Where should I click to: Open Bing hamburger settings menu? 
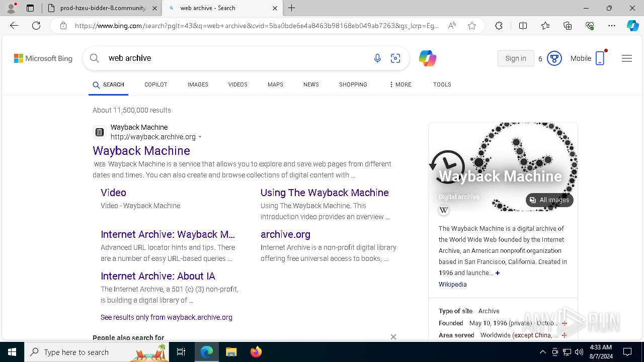(x=626, y=58)
